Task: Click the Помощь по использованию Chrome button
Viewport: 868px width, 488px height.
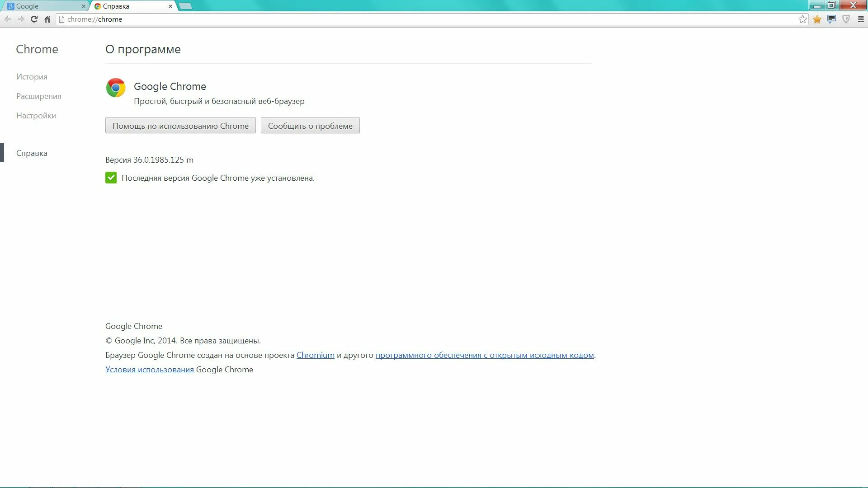Action: pos(180,126)
